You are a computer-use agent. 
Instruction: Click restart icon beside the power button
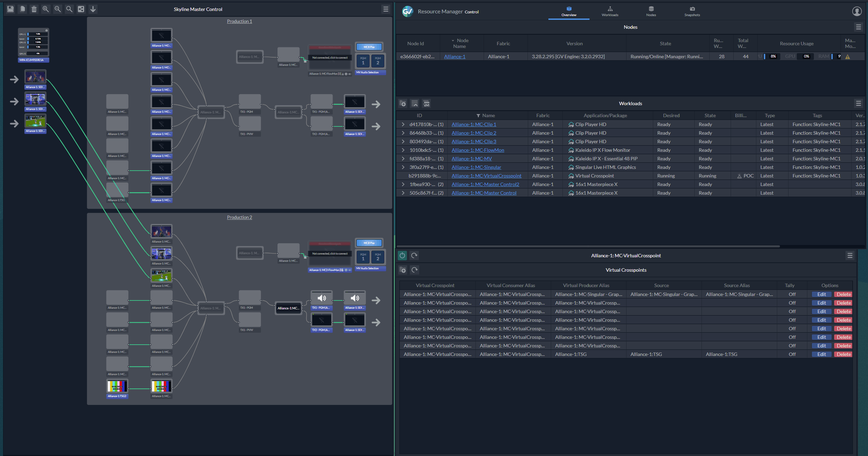(x=414, y=255)
